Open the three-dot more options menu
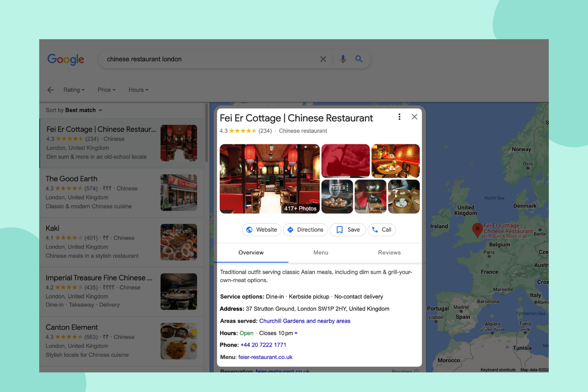Viewport: 588px width, 392px height. 399,117
